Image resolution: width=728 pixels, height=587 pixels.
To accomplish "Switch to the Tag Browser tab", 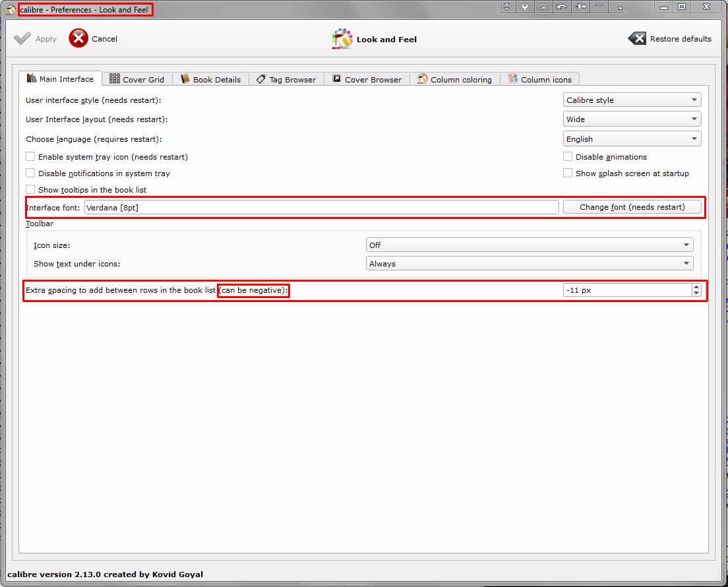I will pos(286,79).
